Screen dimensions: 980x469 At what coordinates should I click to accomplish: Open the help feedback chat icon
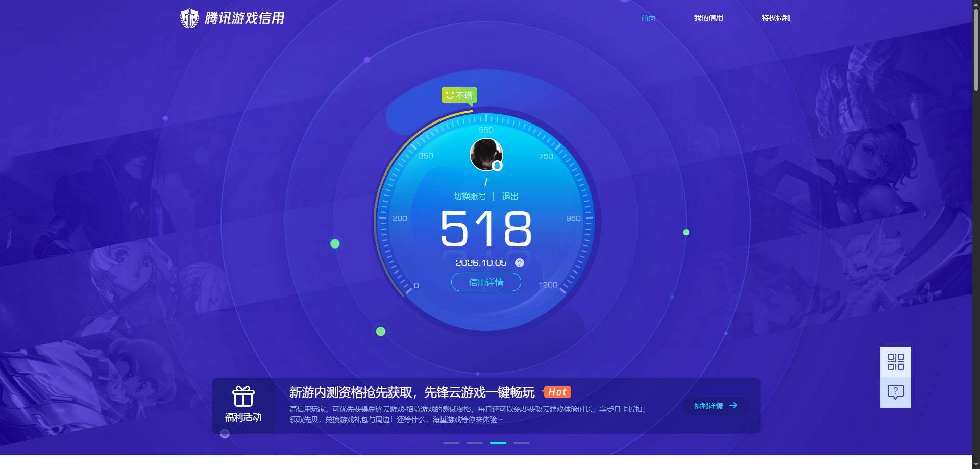coord(896,392)
